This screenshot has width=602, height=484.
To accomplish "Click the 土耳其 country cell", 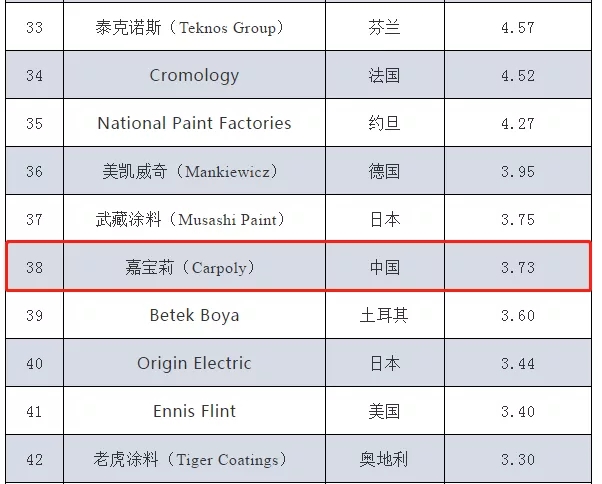I will (x=385, y=315).
